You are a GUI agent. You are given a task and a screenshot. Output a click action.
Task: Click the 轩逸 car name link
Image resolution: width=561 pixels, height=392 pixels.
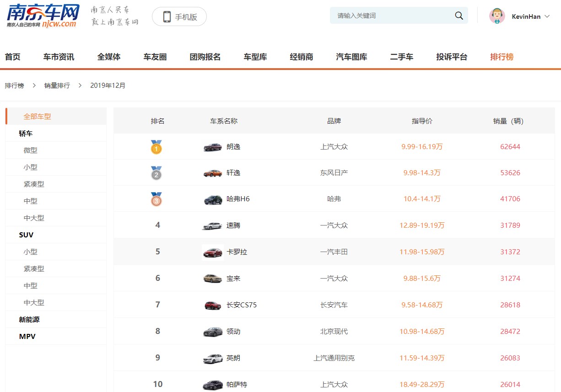tap(233, 173)
